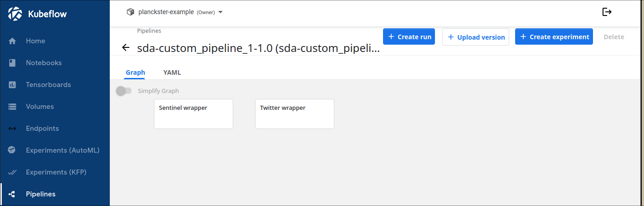This screenshot has width=644, height=206.
Task: Select the Twitter wrapper graph node
Action: coord(295,114)
